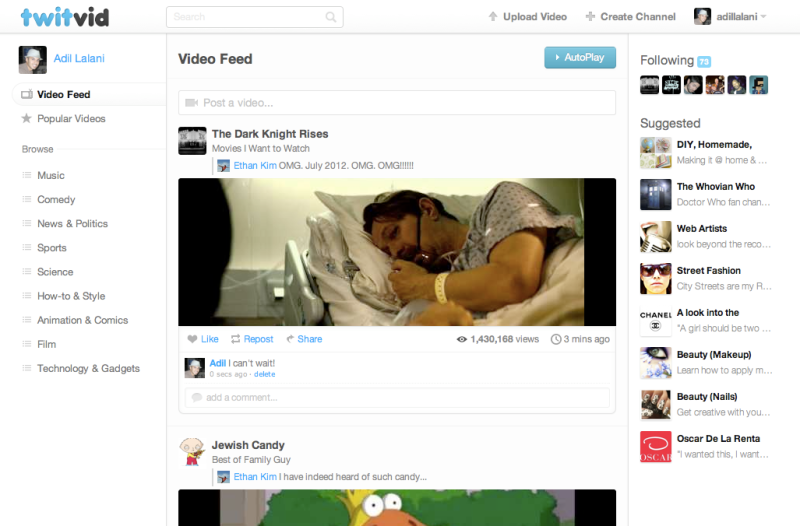Image resolution: width=800 pixels, height=526 pixels.
Task: Open fourth Following avatar
Action: point(715,85)
